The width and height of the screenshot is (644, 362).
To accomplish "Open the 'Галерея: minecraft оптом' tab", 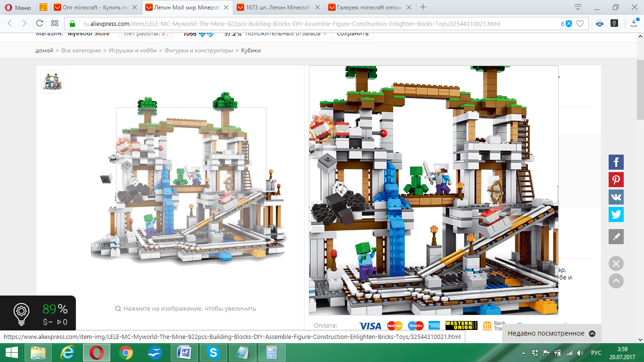I will pyautogui.click(x=369, y=7).
